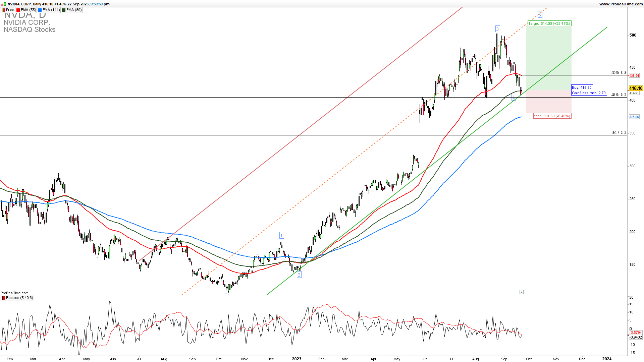The width and height of the screenshot is (644, 362).
Task: Click the Target: 514.00 (+23.41%) label
Action: tap(549, 23)
